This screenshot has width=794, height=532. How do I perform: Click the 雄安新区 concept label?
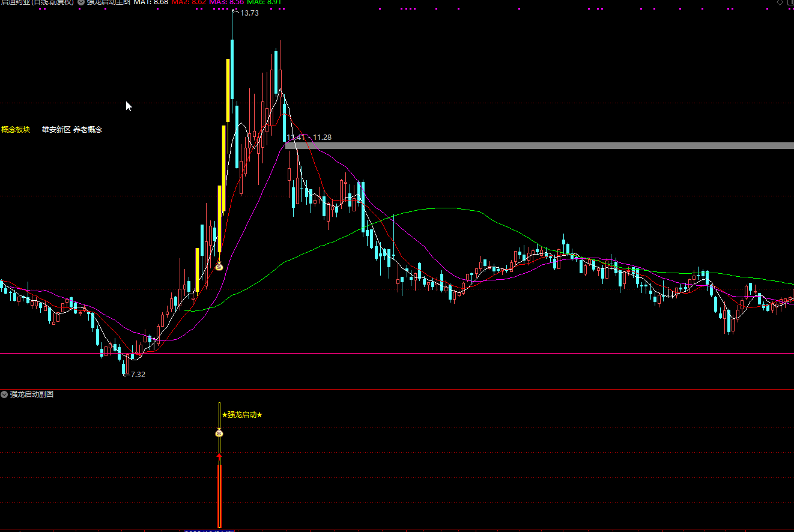pos(56,129)
